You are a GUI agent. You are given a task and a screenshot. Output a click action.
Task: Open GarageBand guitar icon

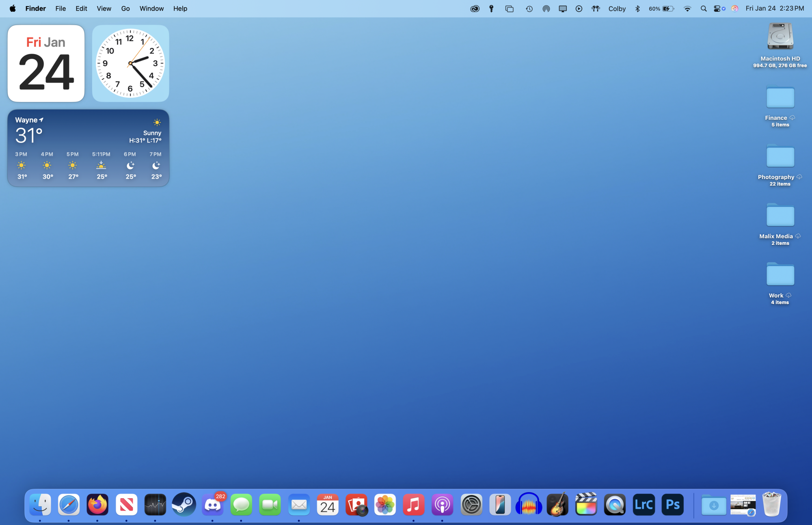click(x=557, y=505)
